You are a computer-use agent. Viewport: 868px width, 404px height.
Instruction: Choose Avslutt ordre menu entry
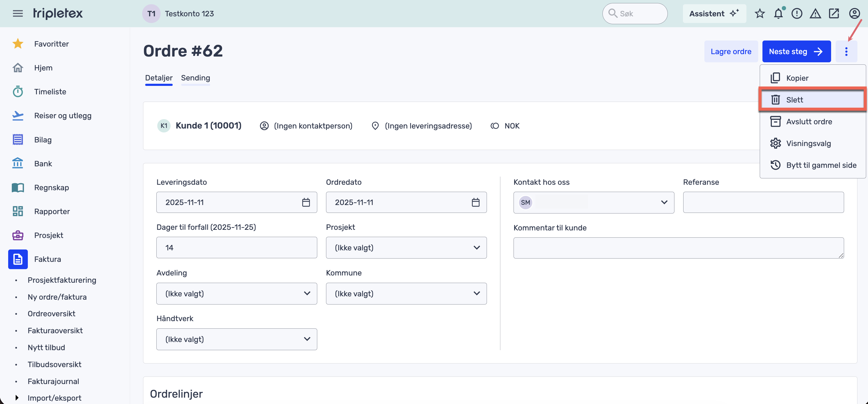pos(809,122)
